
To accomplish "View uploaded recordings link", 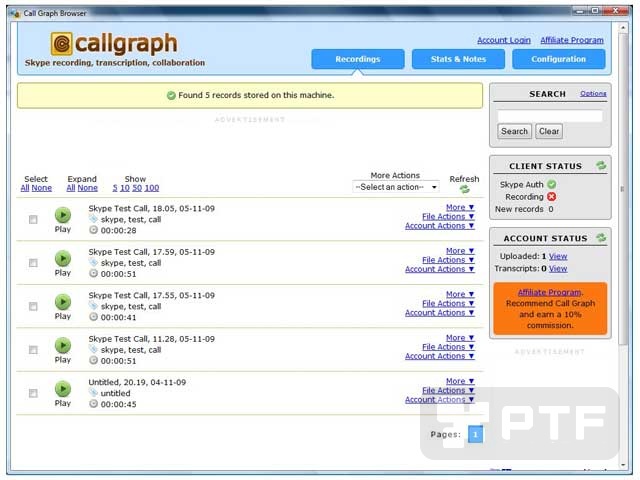I will pos(558,256).
